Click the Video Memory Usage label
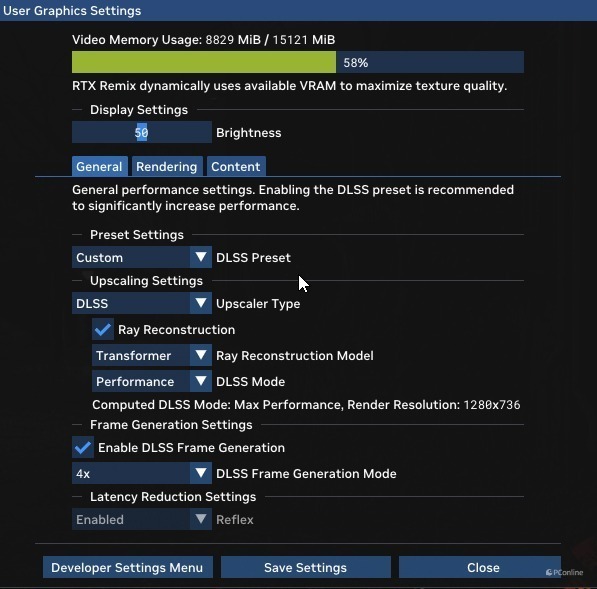 coord(204,40)
